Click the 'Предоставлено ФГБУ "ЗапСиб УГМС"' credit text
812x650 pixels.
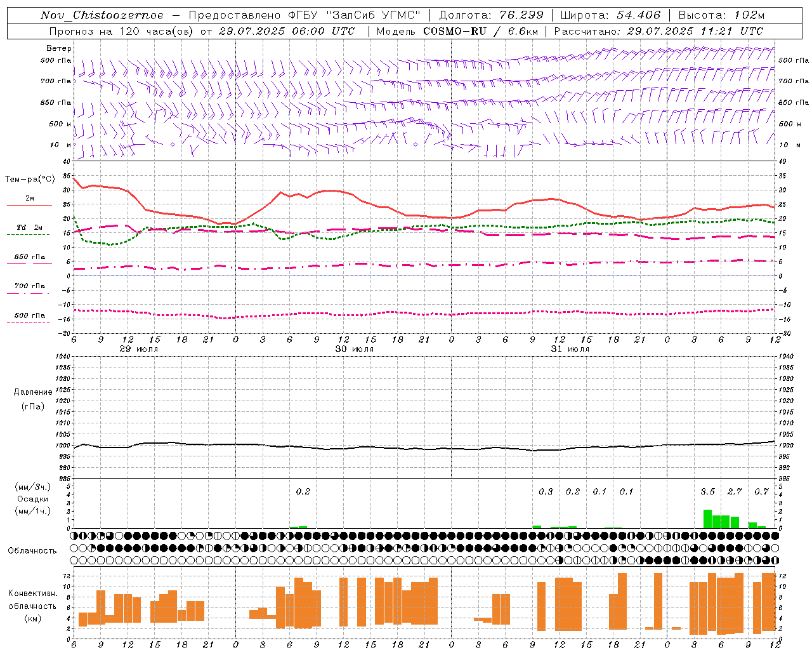305,15
